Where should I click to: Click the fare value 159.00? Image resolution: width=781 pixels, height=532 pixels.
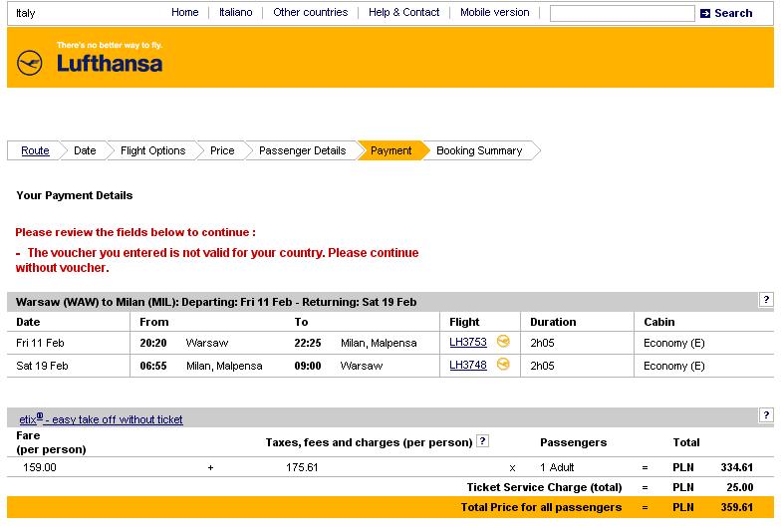pos(40,467)
